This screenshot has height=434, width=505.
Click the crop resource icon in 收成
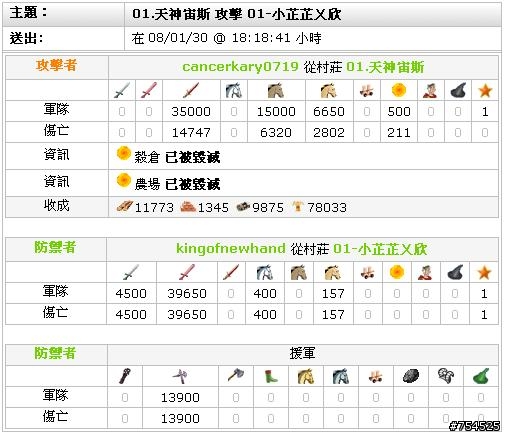click(297, 206)
